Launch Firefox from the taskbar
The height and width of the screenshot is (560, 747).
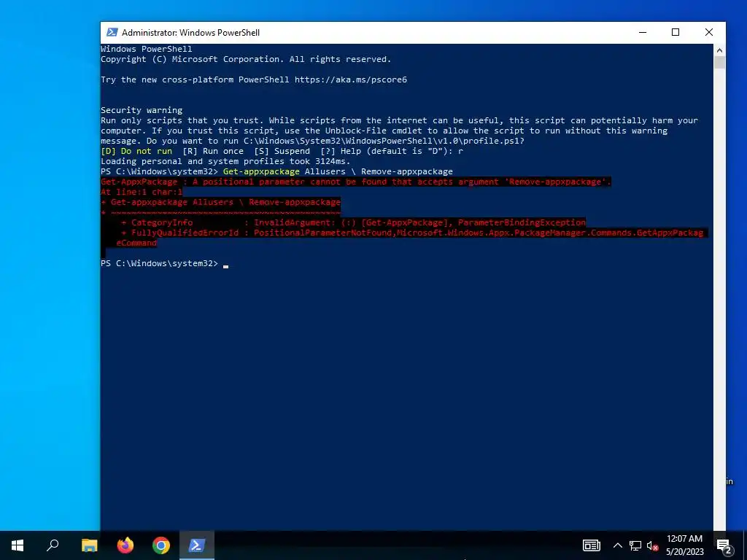coord(125,545)
